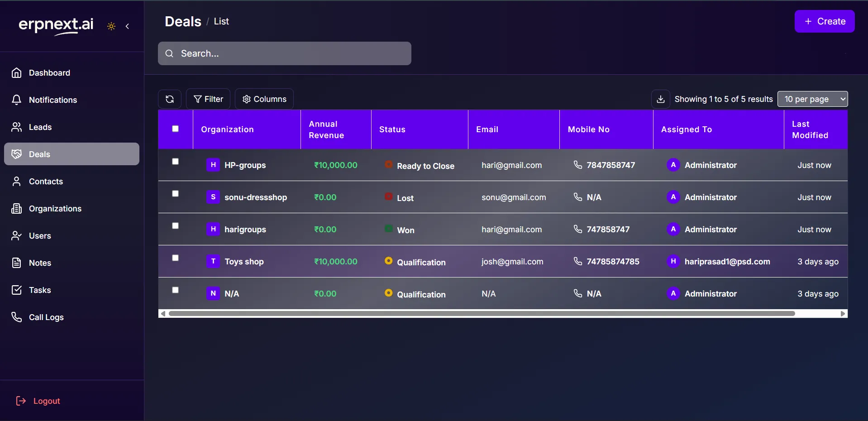
Task: Collapse the sidebar with chevron arrow
Action: pos(128,26)
